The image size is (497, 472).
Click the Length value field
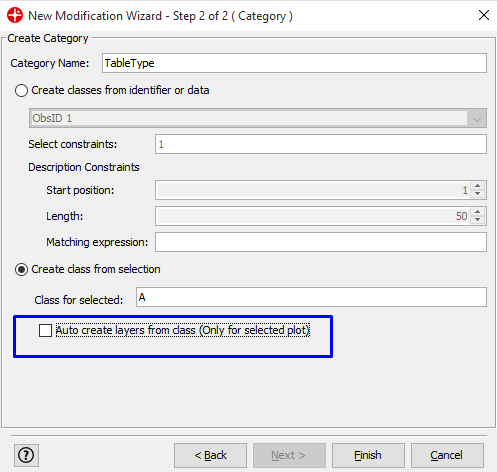[313, 216]
